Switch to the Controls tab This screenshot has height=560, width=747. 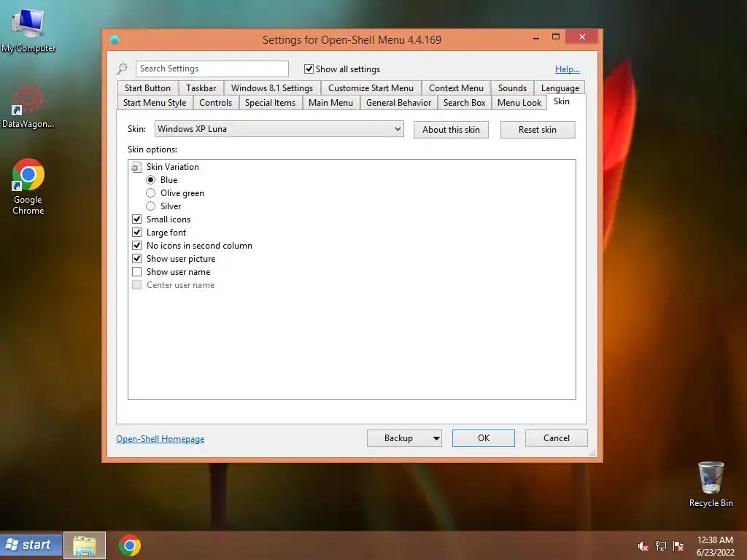click(x=215, y=103)
